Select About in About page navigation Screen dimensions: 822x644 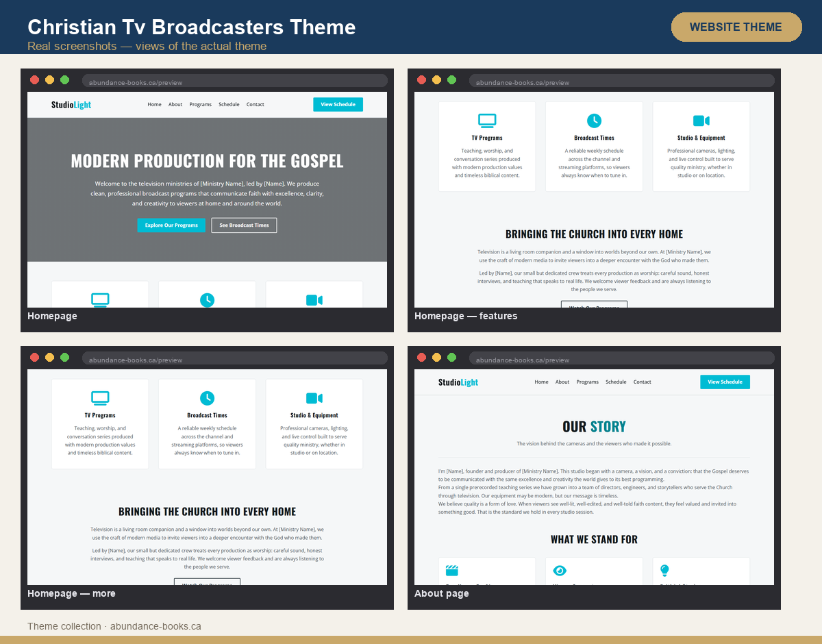[x=562, y=382]
